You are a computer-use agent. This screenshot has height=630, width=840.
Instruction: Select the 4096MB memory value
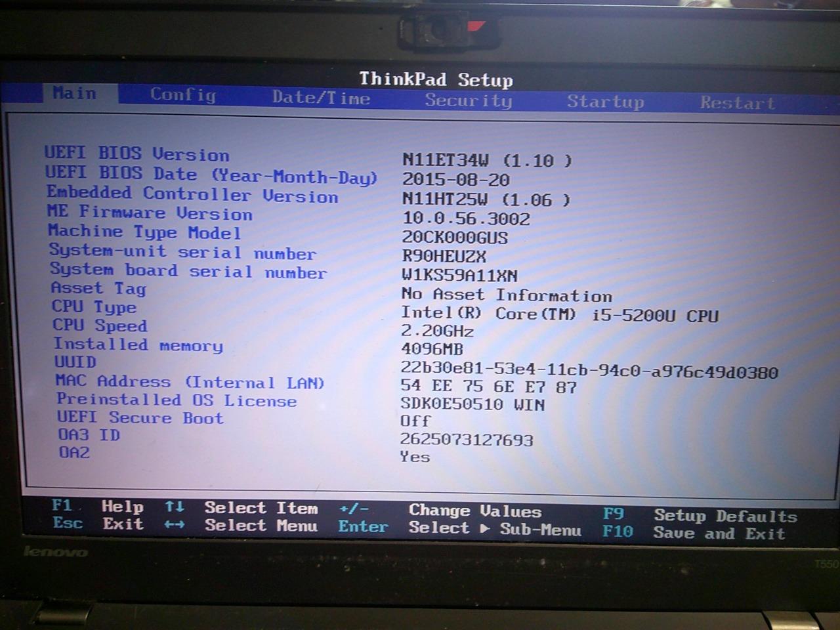(432, 349)
